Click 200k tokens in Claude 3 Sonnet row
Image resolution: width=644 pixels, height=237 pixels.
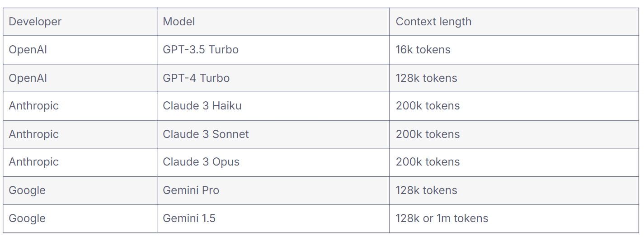514,134
